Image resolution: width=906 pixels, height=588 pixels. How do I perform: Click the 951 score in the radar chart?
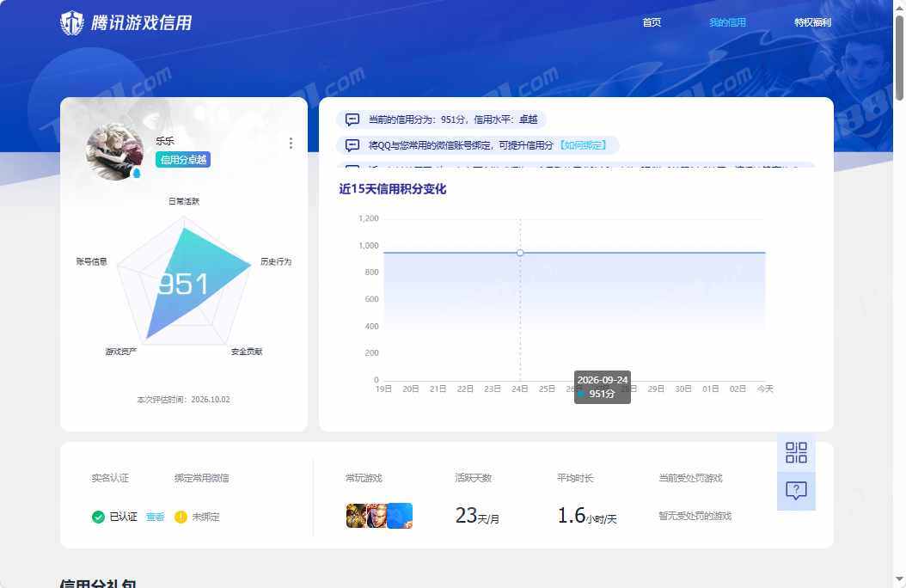click(x=183, y=284)
